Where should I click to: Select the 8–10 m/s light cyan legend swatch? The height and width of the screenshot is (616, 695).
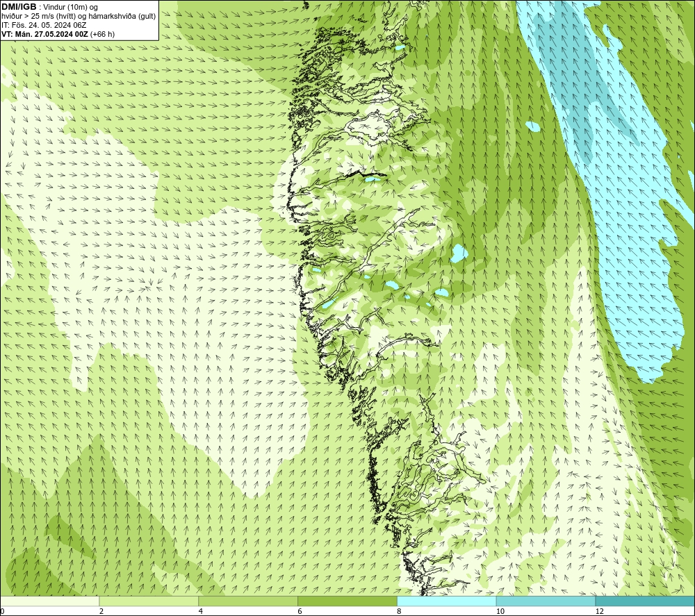(x=447, y=601)
